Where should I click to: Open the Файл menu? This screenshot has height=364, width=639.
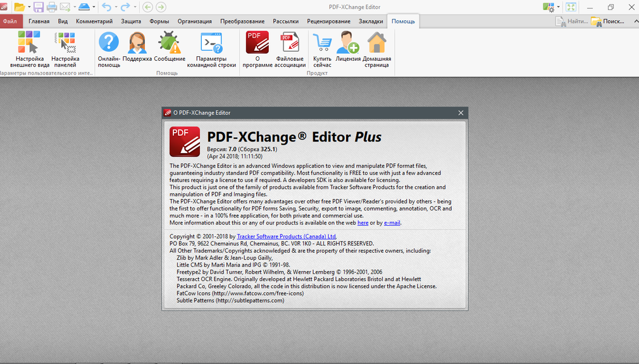tap(10, 21)
